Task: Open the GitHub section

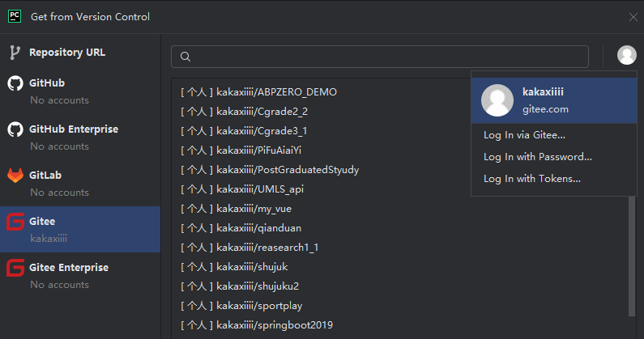Action: pyautogui.click(x=80, y=91)
